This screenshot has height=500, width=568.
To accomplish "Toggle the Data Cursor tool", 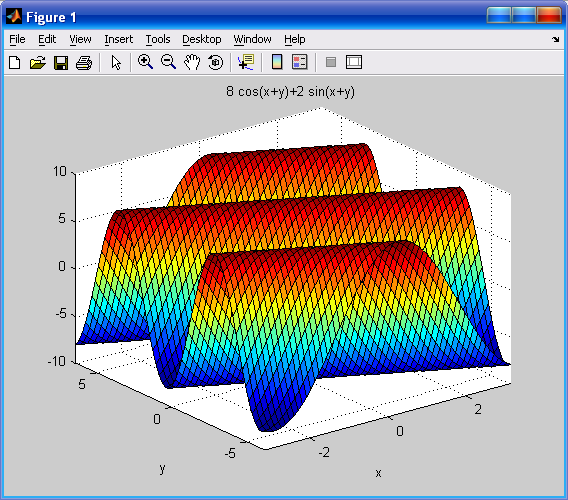I will tap(246, 62).
